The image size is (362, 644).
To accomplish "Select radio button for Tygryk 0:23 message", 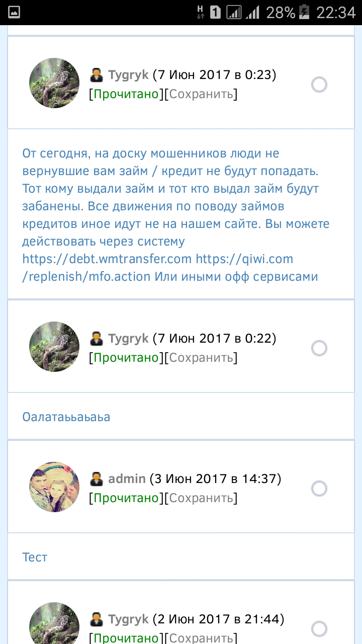I will [319, 85].
